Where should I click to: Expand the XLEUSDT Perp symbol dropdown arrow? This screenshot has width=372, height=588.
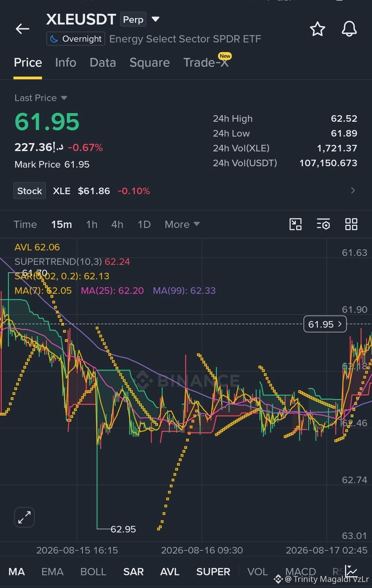156,19
